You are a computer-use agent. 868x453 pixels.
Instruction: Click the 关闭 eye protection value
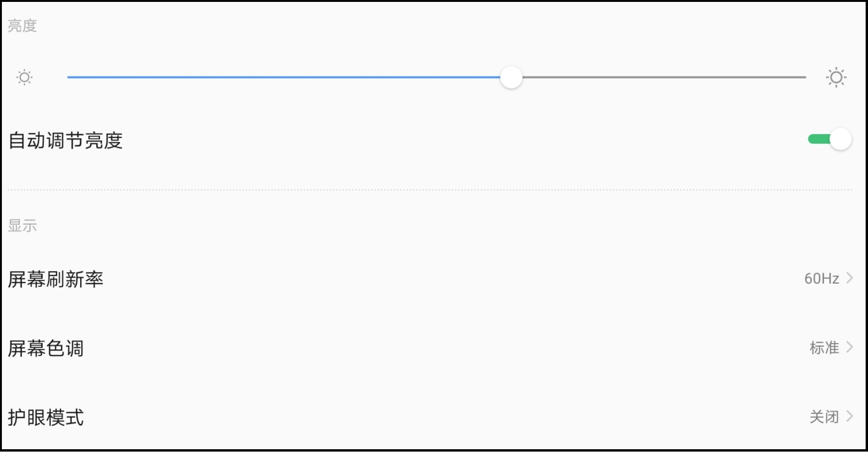point(824,417)
